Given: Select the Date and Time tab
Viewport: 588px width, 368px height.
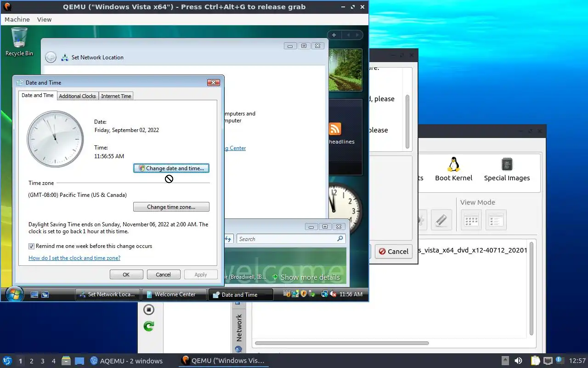Looking at the screenshot, I should 38,95.
